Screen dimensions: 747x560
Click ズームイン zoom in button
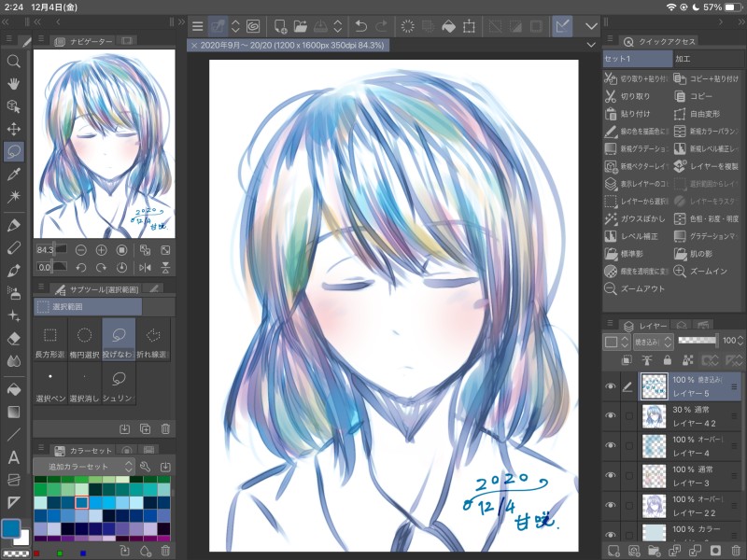pos(709,271)
